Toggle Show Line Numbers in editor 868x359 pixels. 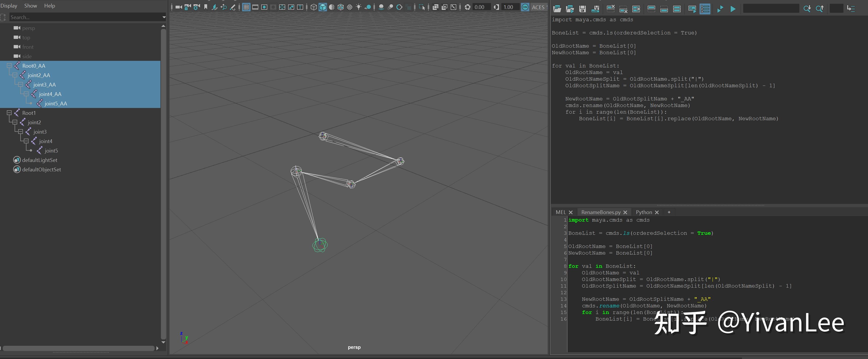tap(705, 9)
